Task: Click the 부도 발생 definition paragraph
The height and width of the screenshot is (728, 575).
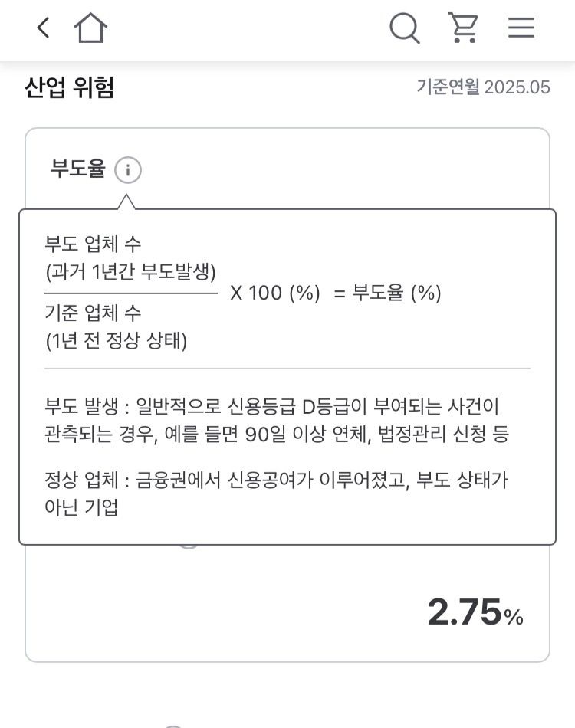Action: point(277,421)
